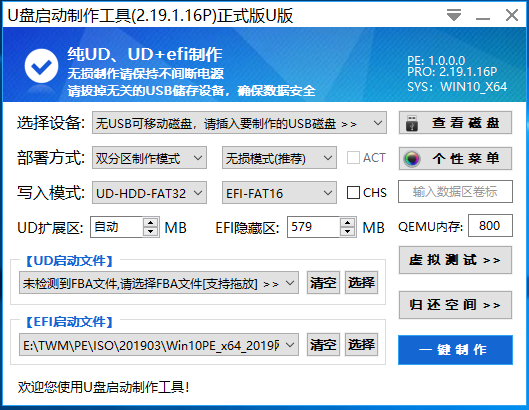Click the color wheel icon on 个性菜单 button

coord(412,159)
